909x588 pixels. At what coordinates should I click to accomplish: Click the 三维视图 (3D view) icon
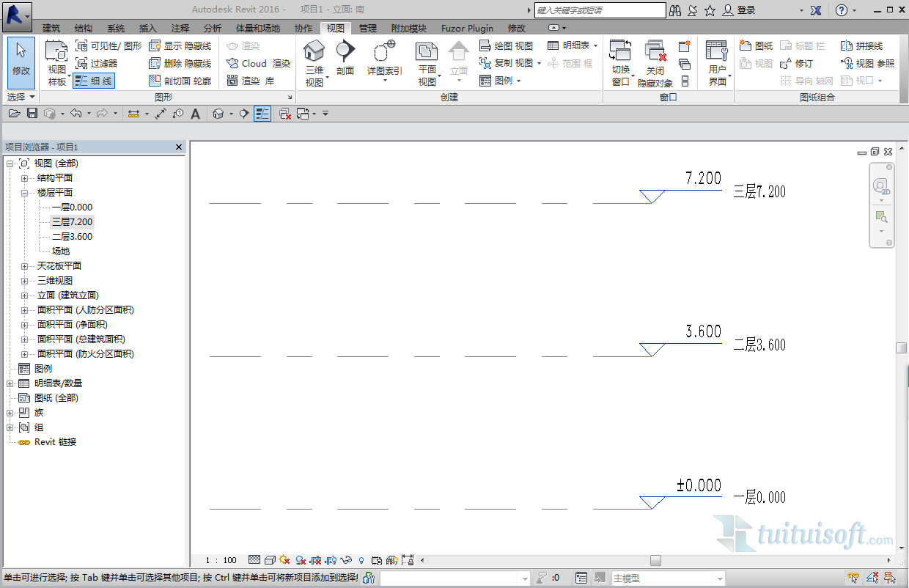(314, 53)
